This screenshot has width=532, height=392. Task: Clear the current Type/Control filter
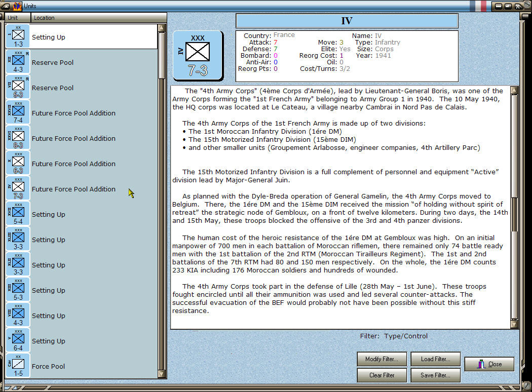coord(382,375)
